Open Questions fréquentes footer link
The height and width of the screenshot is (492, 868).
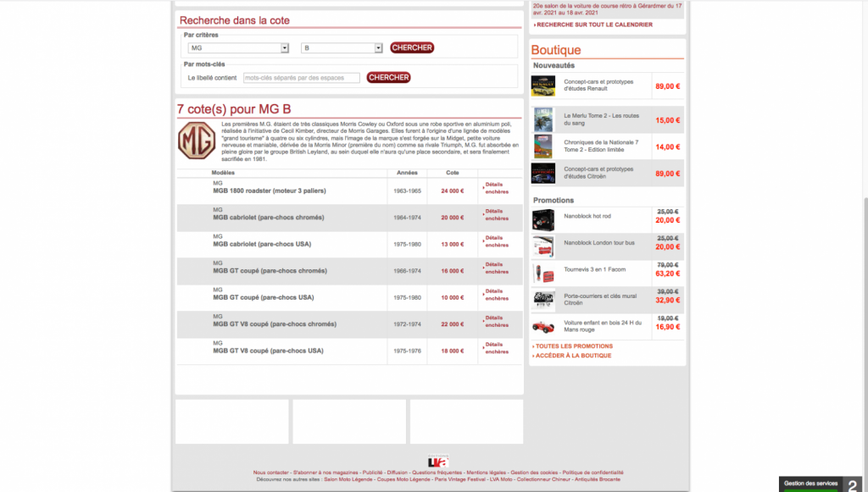(437, 473)
